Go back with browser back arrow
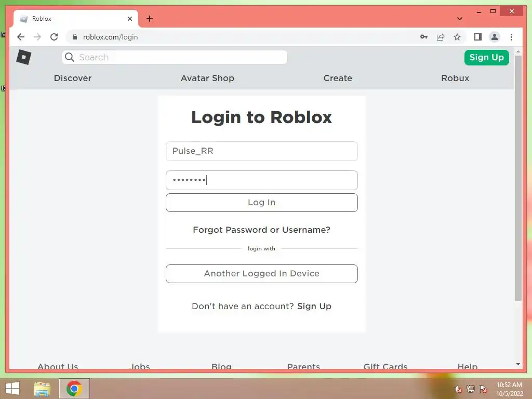 [x=21, y=37]
